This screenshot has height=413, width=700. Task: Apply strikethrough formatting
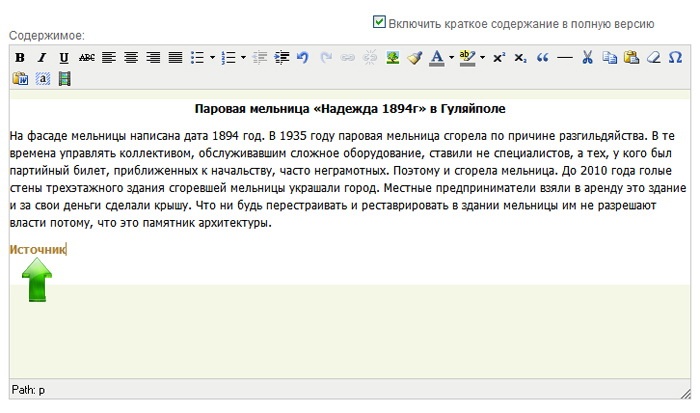(x=87, y=58)
